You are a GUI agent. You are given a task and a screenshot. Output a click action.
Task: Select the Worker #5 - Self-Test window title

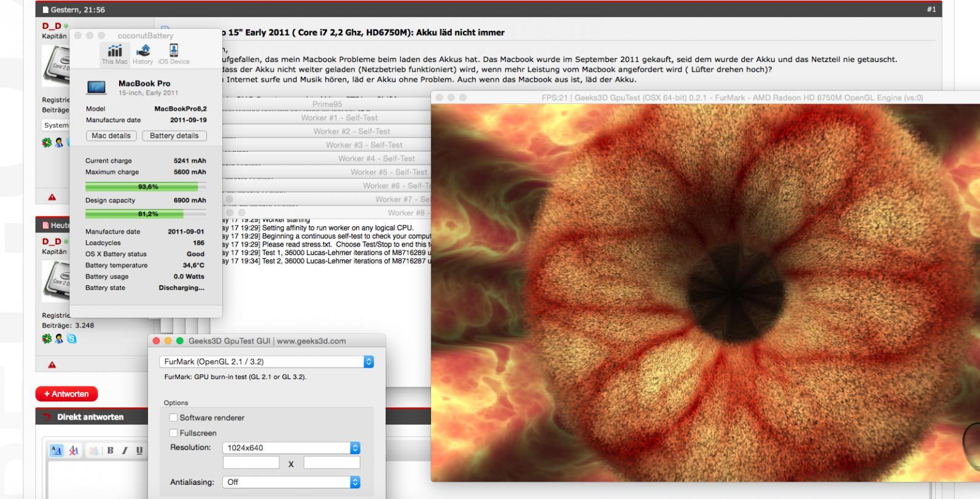click(x=388, y=172)
